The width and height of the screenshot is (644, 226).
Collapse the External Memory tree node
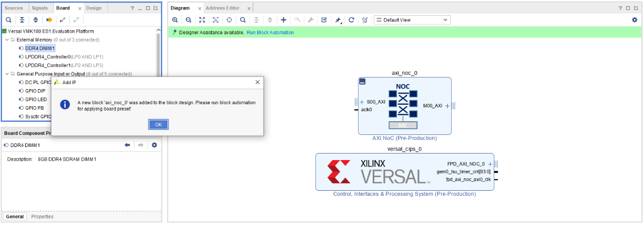pyautogui.click(x=7, y=40)
